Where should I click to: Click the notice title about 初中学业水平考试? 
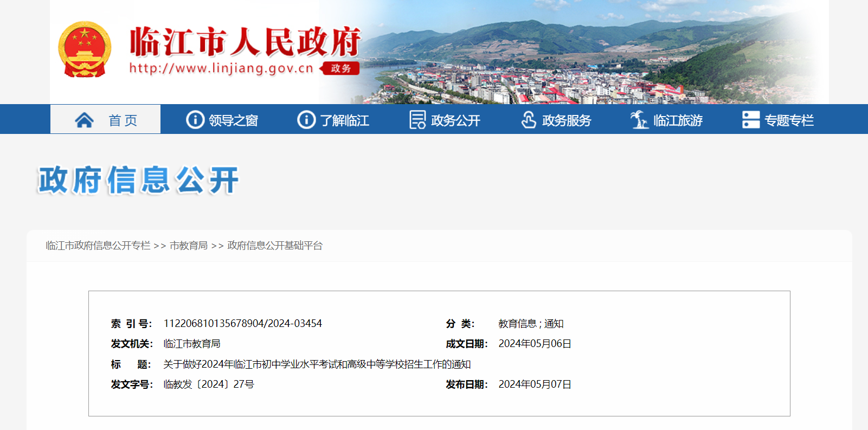point(317,364)
